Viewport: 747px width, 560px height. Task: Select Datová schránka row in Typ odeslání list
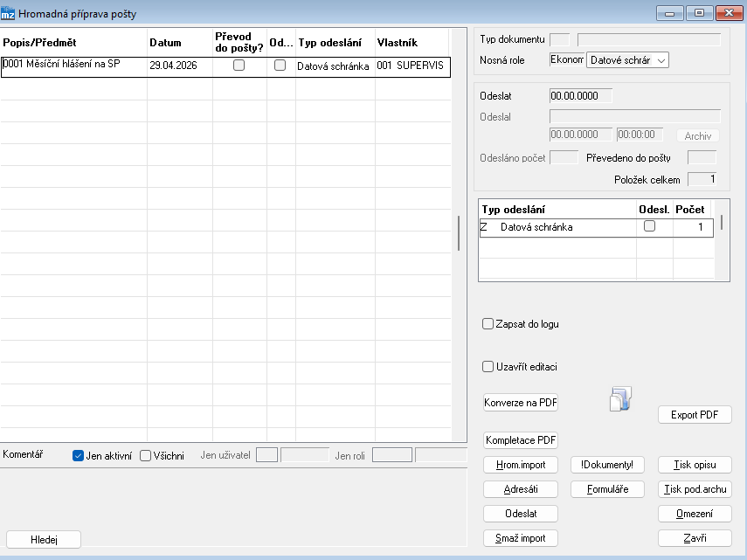596,227
